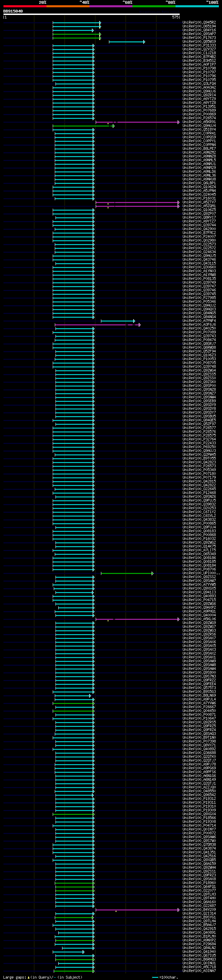The height and width of the screenshot is (980, 222).
Task: Click label UniRef100_P27985
Action: (194, 298)
